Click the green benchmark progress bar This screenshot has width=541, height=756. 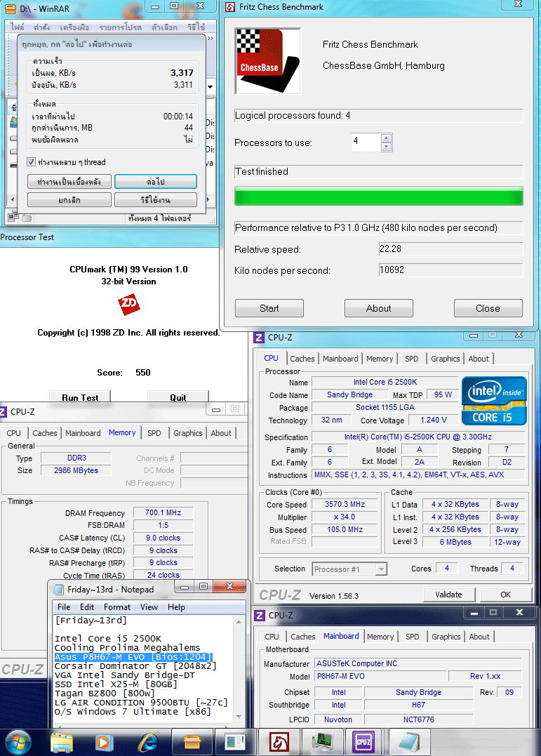click(x=378, y=197)
